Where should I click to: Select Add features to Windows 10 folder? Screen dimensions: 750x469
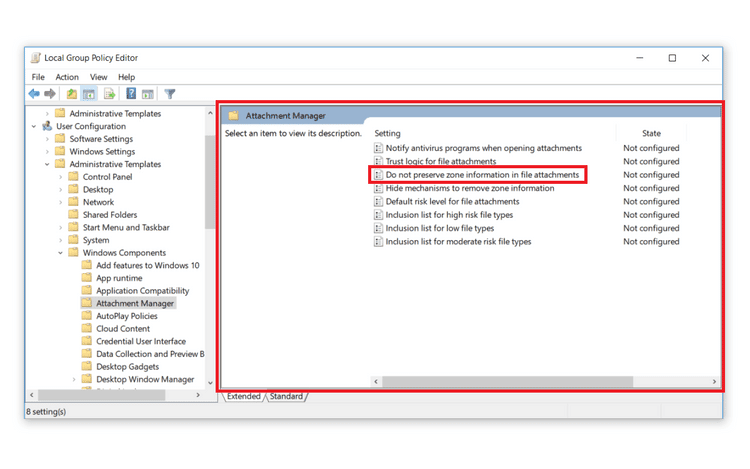click(148, 265)
